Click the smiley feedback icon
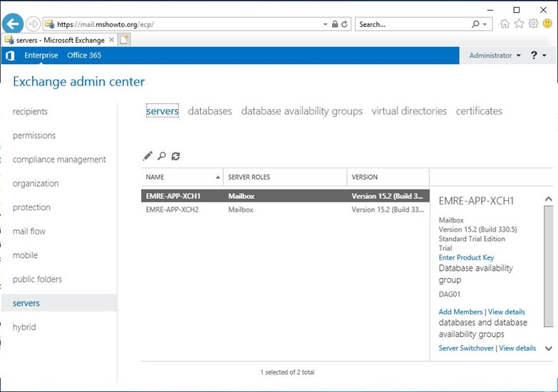 tap(547, 24)
